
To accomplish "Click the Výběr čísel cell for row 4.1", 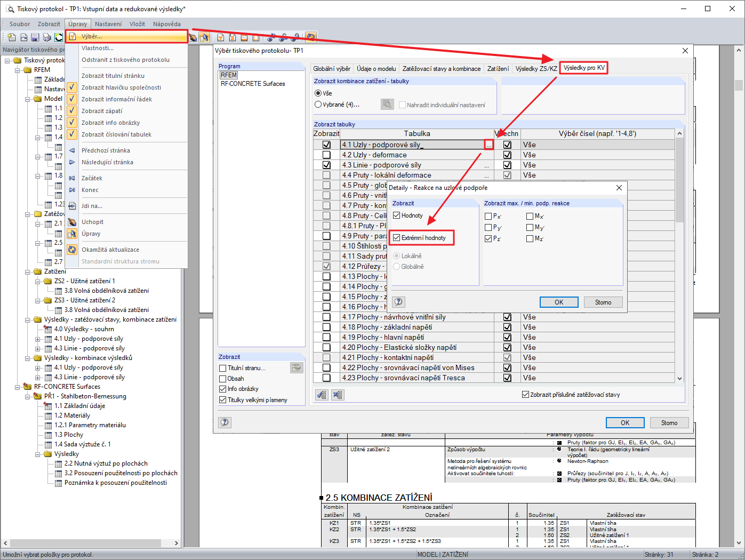I will (x=597, y=145).
